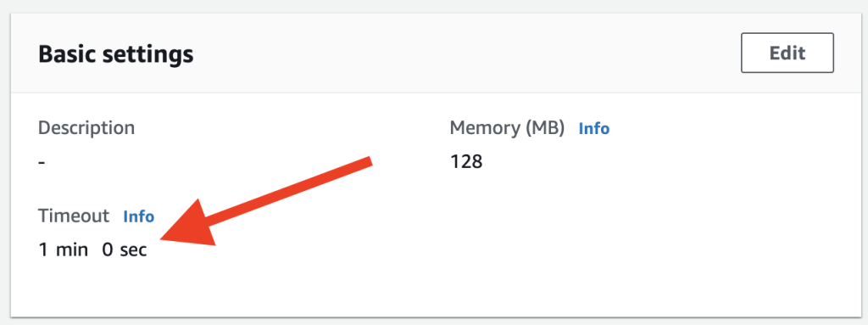Click the "sec" unit text
The image size is (868, 325).
point(133,250)
